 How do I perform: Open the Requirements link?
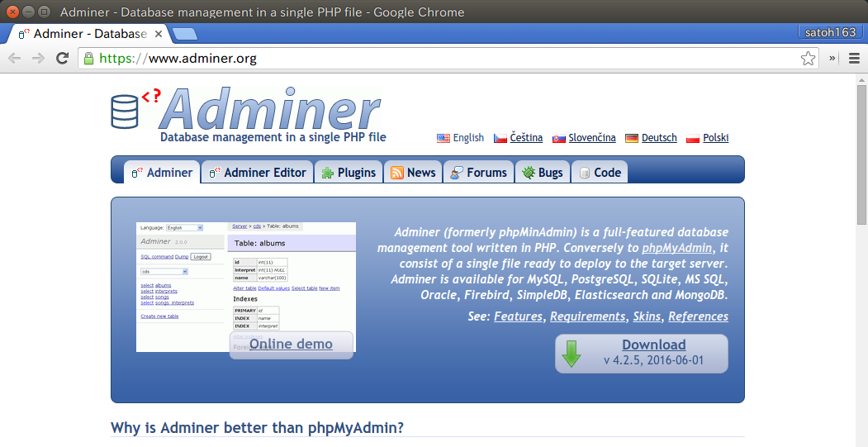pyautogui.click(x=587, y=316)
